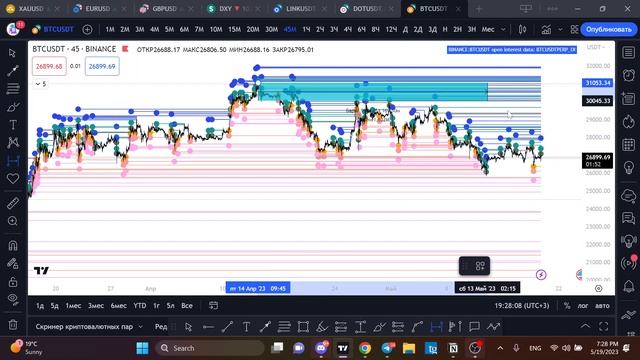Collapse the indicator legend showing 5
The height and width of the screenshot is (360, 640).
(x=40, y=84)
